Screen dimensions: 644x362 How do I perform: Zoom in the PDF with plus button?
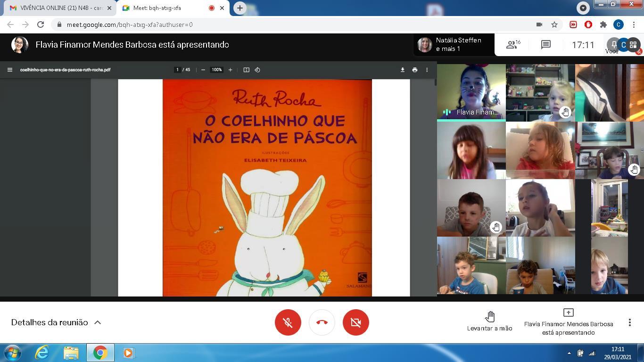[x=230, y=70]
